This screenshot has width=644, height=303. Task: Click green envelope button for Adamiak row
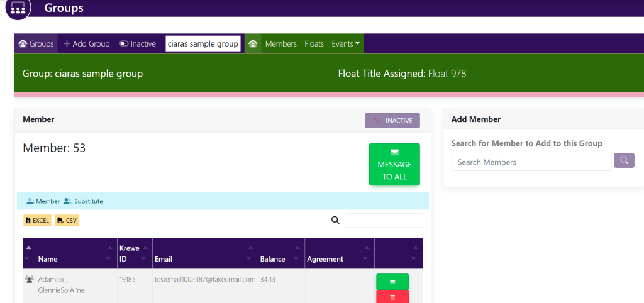pos(392,282)
